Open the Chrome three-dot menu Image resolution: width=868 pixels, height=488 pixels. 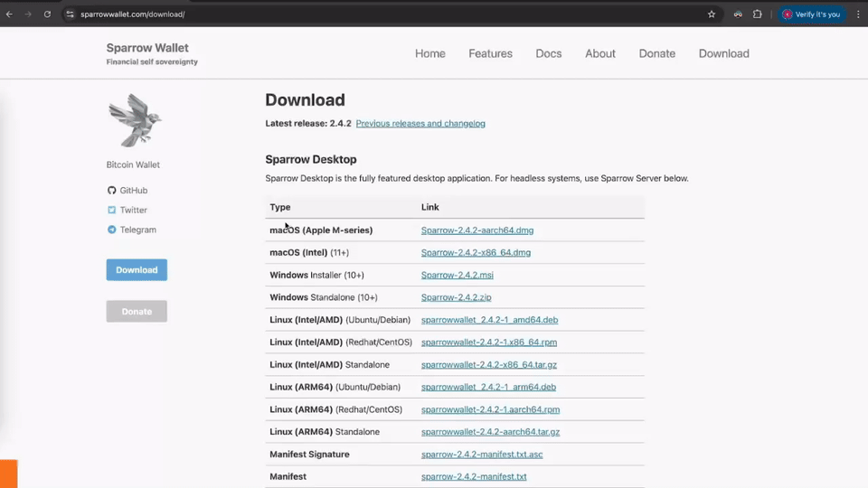[858, 14]
